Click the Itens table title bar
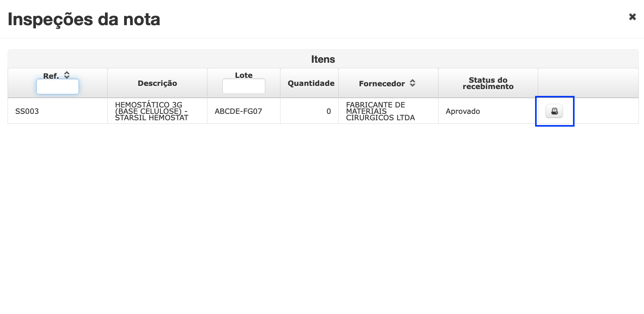The width and height of the screenshot is (644, 314). (x=323, y=59)
